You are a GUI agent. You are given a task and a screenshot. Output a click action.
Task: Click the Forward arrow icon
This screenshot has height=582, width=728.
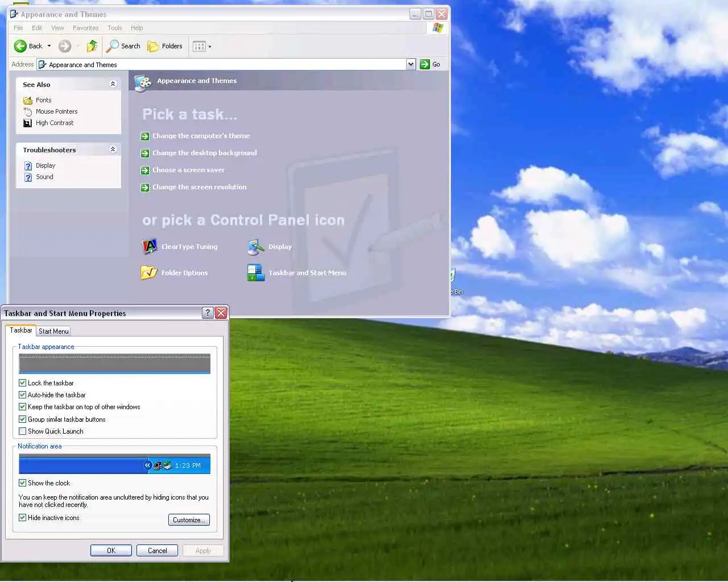point(65,46)
